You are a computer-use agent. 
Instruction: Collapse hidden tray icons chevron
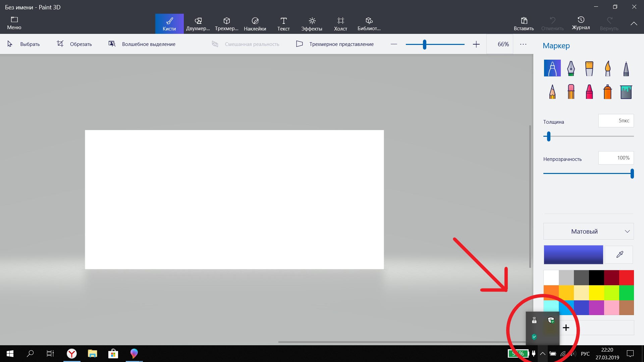(x=542, y=354)
